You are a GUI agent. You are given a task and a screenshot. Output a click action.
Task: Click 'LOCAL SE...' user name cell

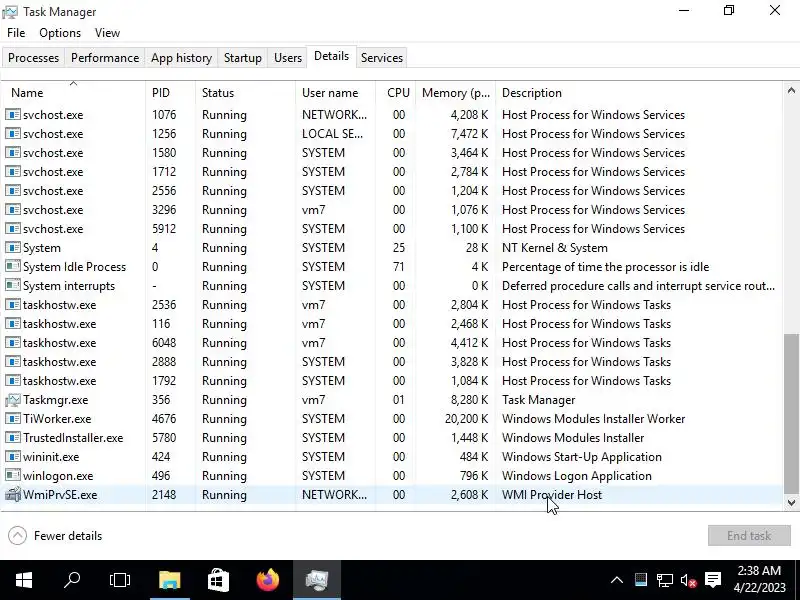pos(332,134)
